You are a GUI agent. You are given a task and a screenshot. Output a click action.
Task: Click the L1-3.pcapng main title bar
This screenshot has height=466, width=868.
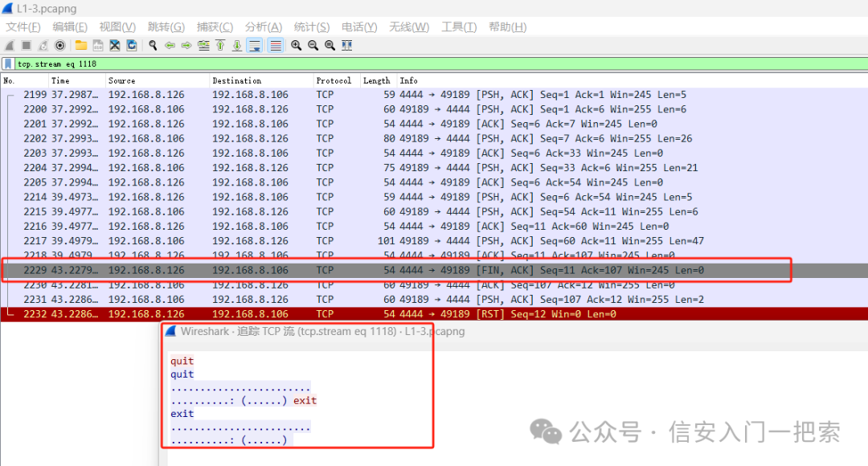pos(434,9)
